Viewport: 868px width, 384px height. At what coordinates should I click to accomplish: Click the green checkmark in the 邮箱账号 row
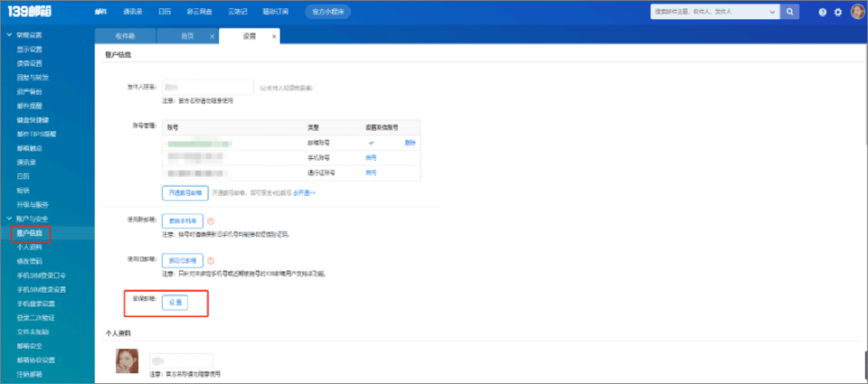coord(371,143)
